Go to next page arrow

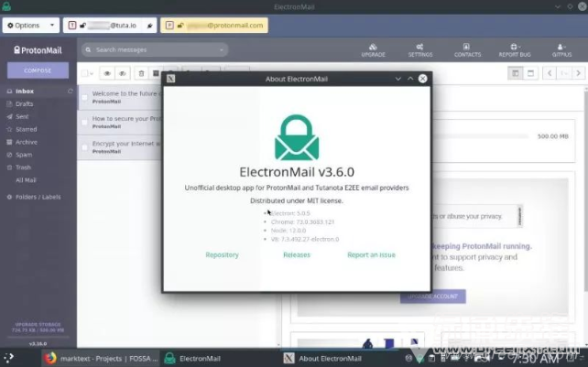tap(578, 73)
